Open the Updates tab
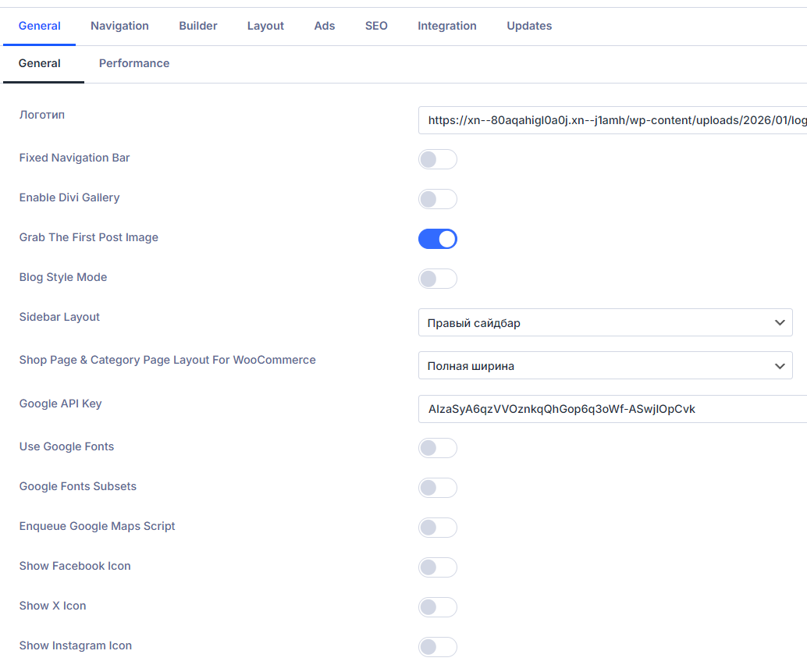 [529, 26]
